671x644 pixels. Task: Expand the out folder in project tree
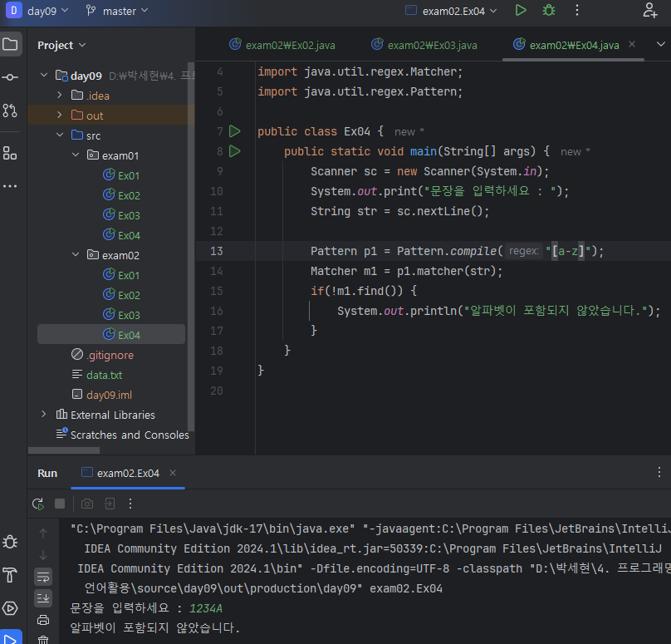point(60,116)
